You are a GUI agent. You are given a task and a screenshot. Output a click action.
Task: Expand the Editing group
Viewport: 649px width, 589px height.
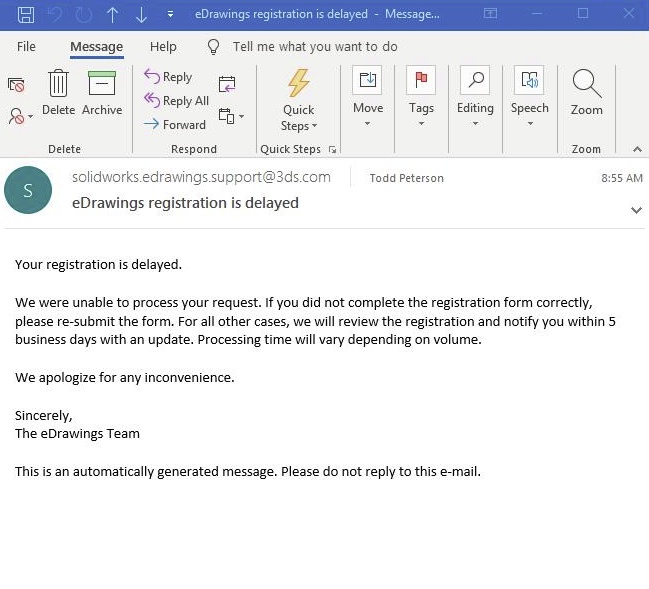pos(475,96)
